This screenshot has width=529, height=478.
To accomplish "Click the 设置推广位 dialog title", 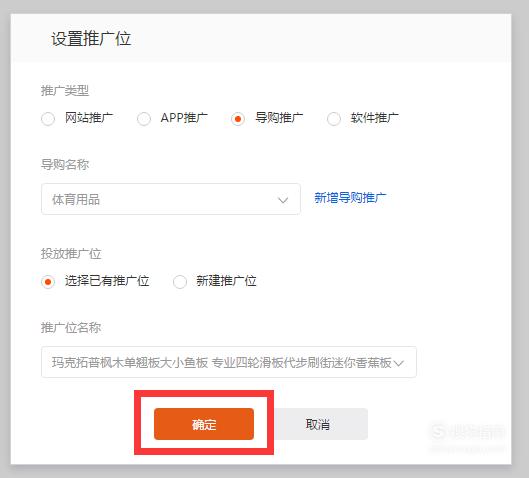I will tap(91, 38).
